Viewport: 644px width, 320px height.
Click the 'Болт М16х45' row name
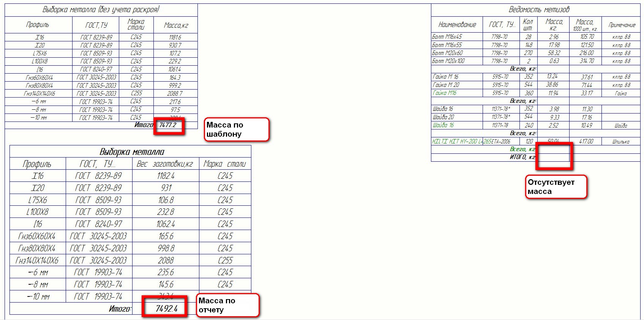447,37
